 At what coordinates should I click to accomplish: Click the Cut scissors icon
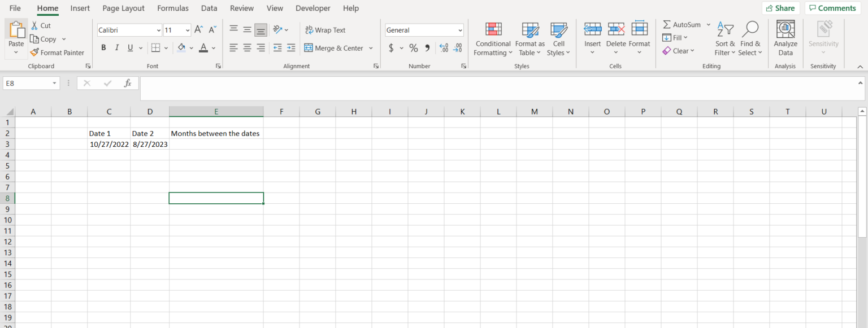click(x=34, y=25)
